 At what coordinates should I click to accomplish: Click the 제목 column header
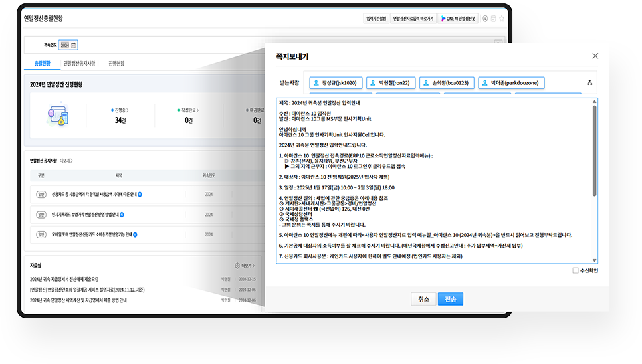point(119,175)
